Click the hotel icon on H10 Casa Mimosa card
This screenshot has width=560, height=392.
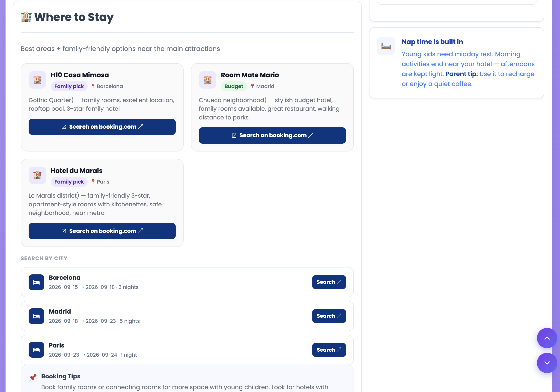point(37,80)
